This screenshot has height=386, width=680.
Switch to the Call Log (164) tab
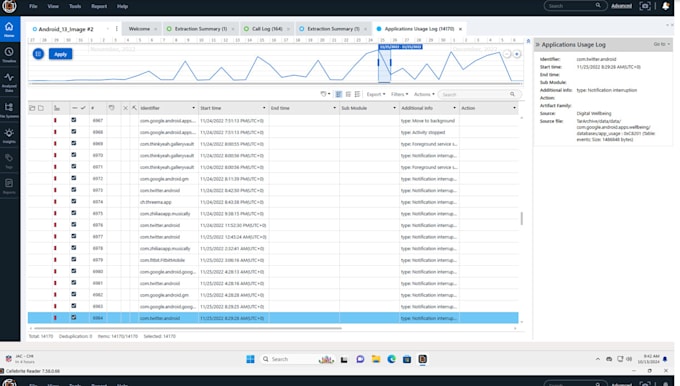(x=267, y=29)
